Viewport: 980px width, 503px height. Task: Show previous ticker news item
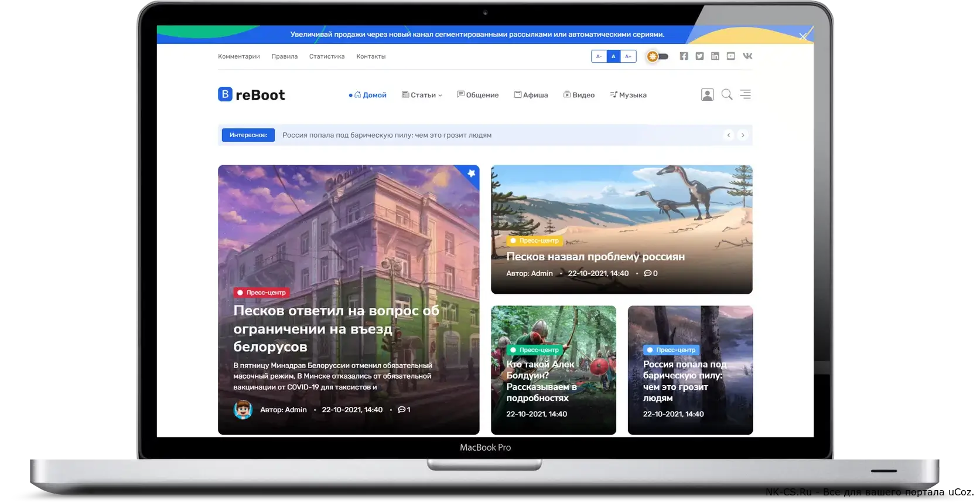point(729,135)
